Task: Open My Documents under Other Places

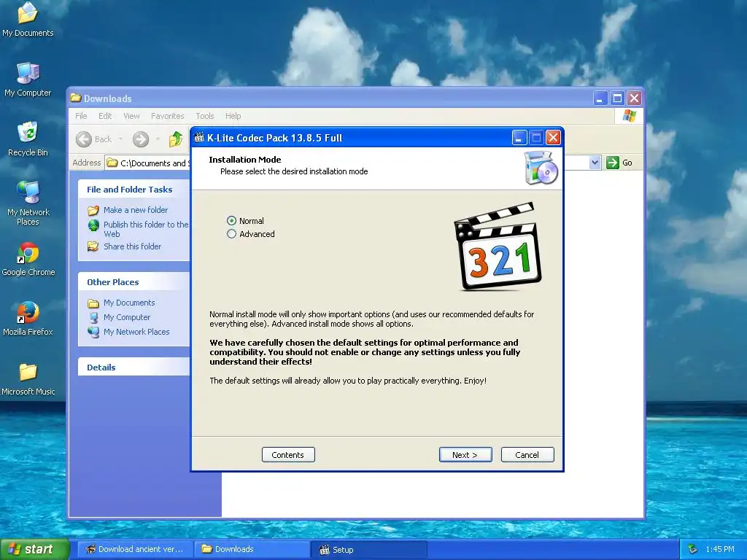Action: pyautogui.click(x=129, y=303)
